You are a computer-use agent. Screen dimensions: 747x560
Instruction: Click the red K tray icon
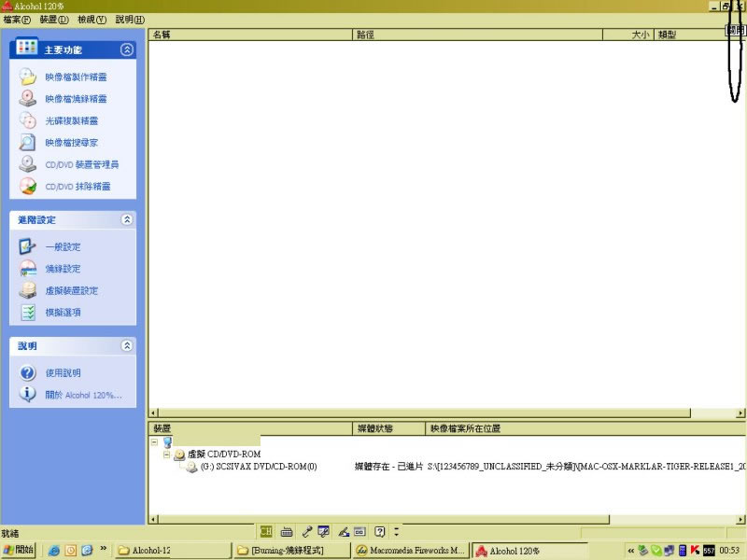(x=695, y=551)
